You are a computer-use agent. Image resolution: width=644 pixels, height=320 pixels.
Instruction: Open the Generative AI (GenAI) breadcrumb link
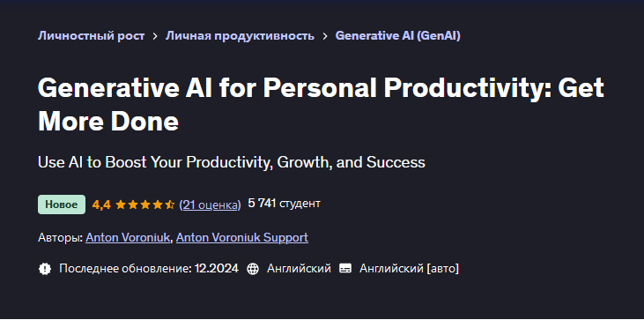(x=398, y=36)
